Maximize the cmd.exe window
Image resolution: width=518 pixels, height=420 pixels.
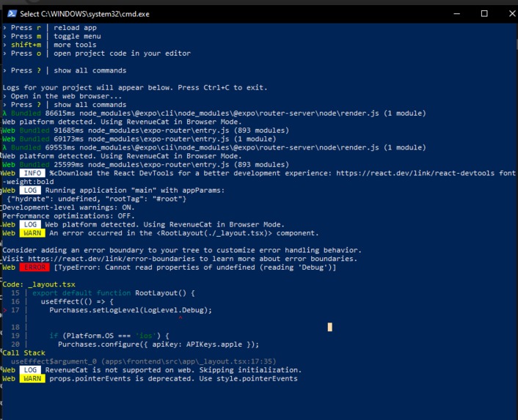484,13
